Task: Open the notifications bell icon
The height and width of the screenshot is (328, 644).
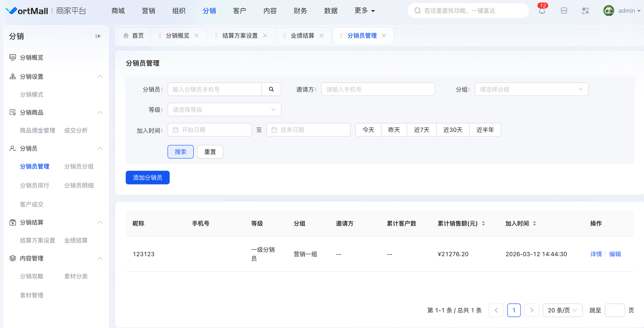Action: (x=542, y=11)
